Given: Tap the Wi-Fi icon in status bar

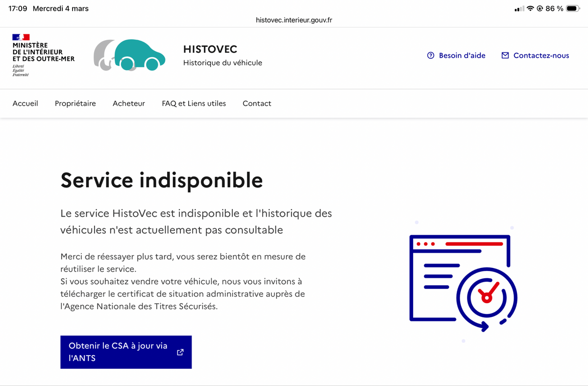Looking at the screenshot, I should (530, 9).
